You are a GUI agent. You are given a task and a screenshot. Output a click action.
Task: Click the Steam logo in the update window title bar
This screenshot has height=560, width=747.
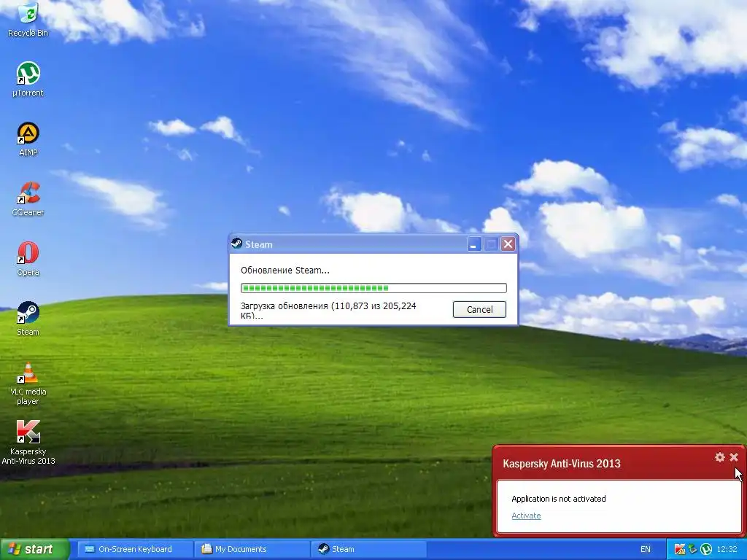(x=237, y=244)
